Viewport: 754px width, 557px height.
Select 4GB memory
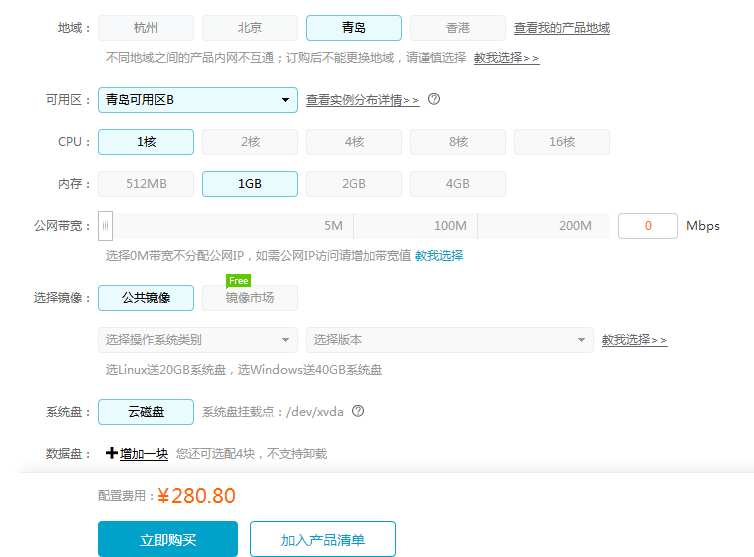[x=457, y=184]
